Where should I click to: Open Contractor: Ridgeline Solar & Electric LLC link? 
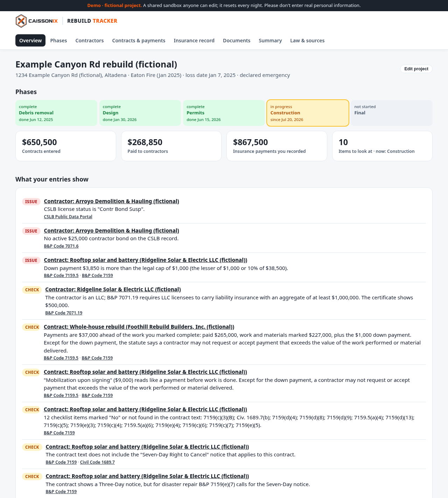[x=113, y=290]
